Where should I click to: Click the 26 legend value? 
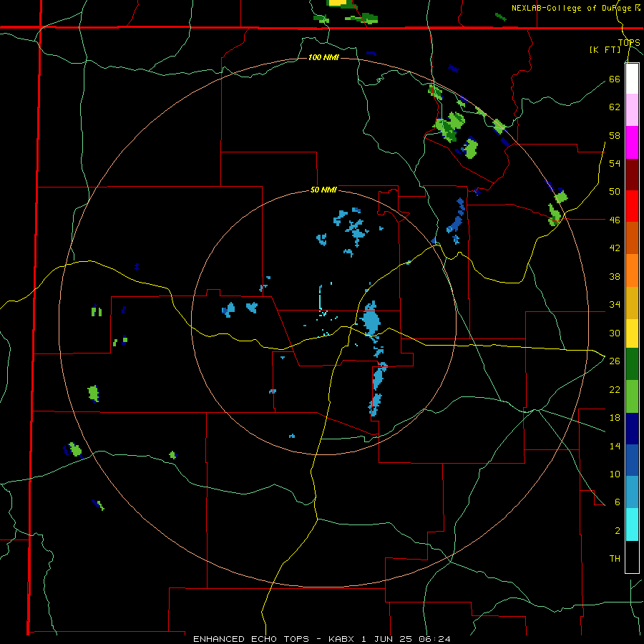(615, 361)
